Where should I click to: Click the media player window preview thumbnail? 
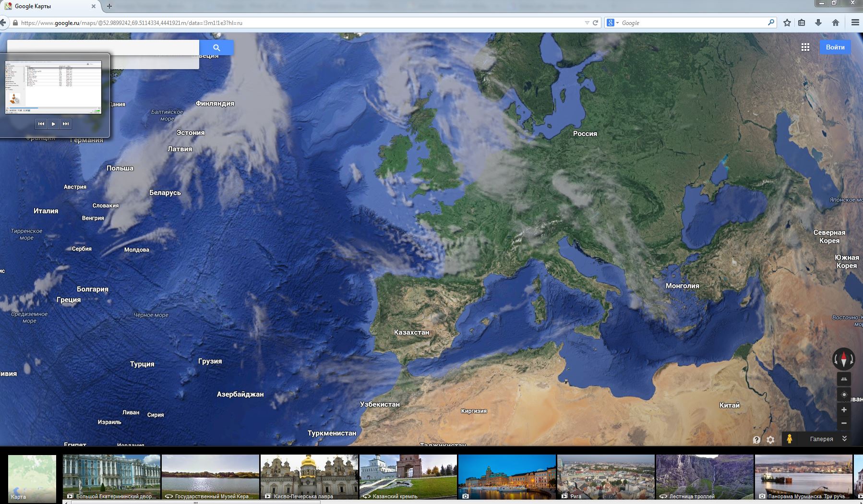pos(53,87)
